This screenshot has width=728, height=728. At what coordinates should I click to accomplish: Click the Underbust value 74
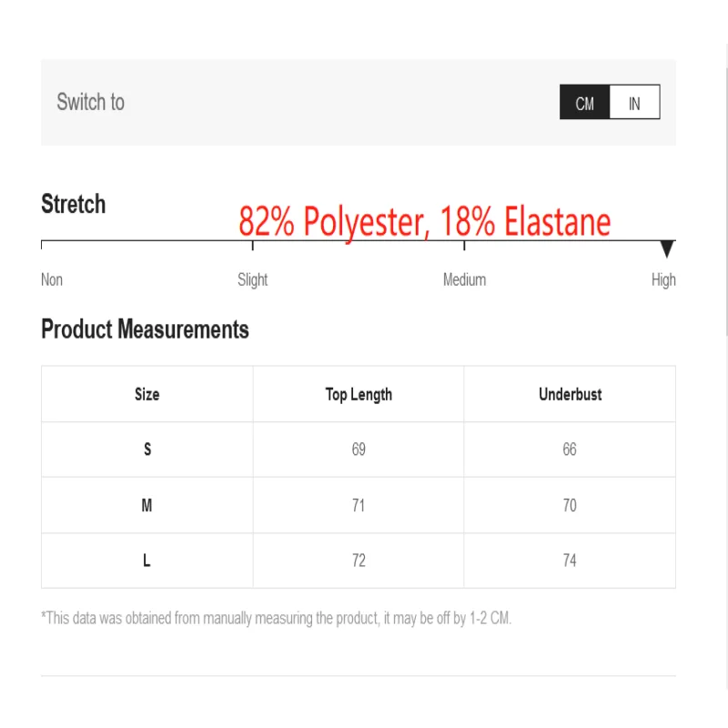[570, 561]
